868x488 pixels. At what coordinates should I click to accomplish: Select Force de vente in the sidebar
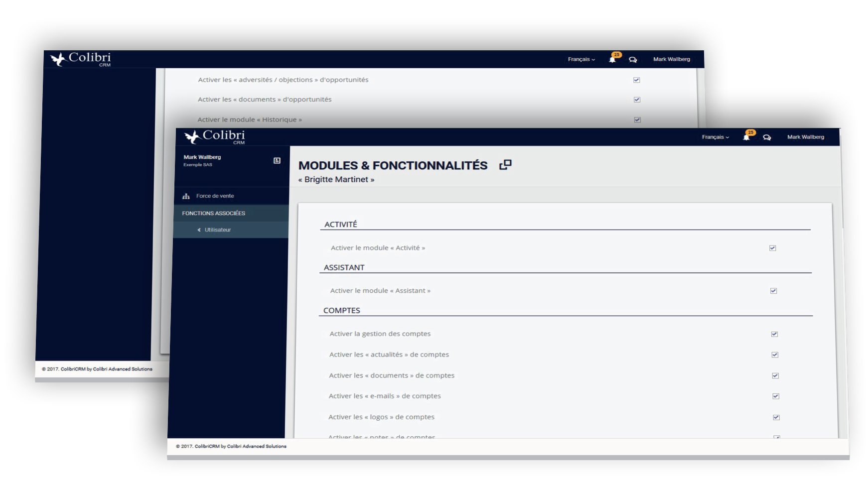215,196
